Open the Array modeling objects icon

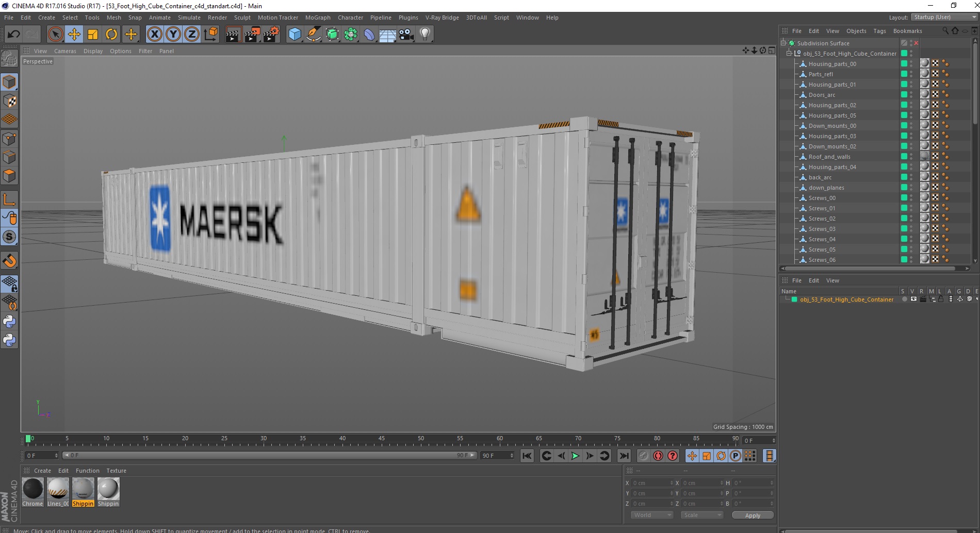click(x=351, y=35)
